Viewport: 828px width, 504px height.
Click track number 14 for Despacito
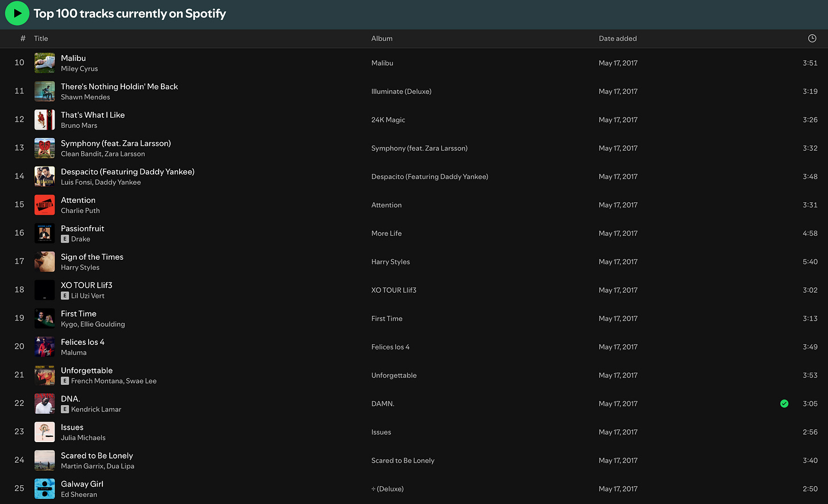[x=19, y=176]
